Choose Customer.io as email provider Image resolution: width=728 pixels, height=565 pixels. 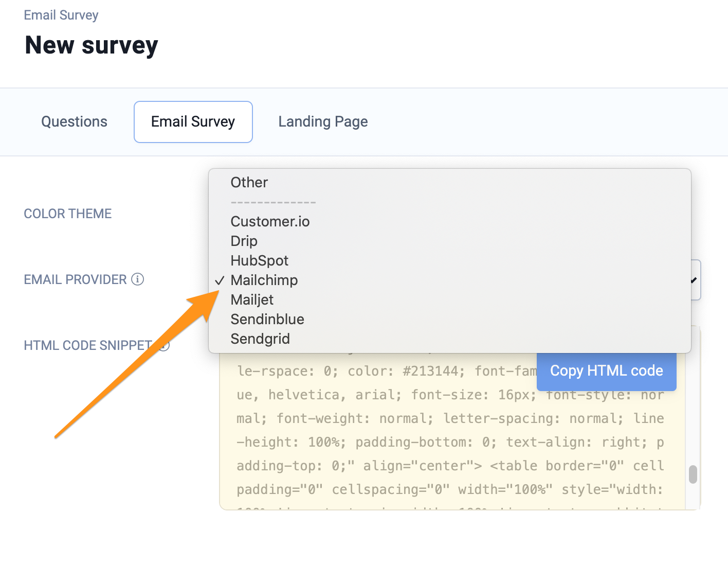270,222
